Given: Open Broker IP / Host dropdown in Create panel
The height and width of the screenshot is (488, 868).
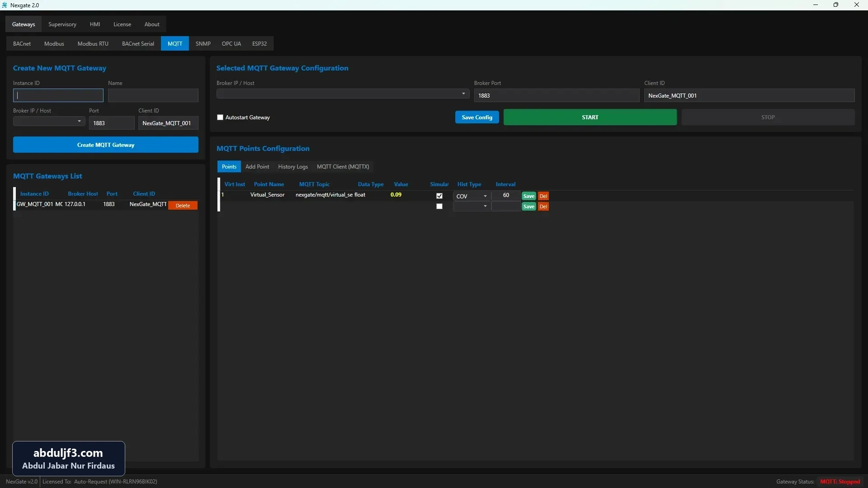Looking at the screenshot, I should click(x=49, y=122).
